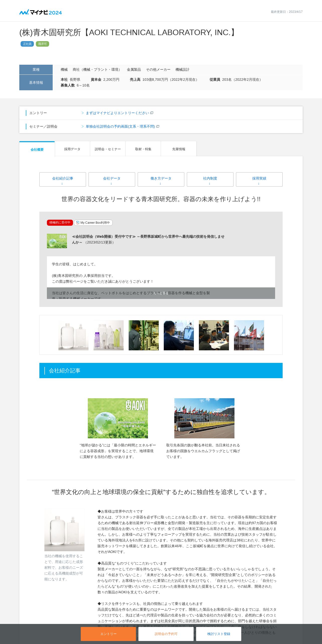Viewport: 322px width, 644px height.
Task: Click the headquarters flags article image
Action: click(204, 418)
